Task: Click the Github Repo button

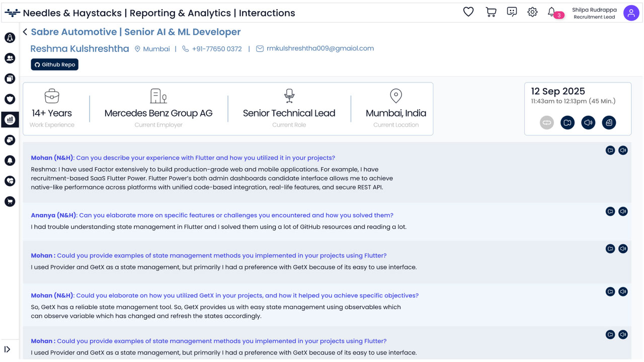Action: point(54,64)
